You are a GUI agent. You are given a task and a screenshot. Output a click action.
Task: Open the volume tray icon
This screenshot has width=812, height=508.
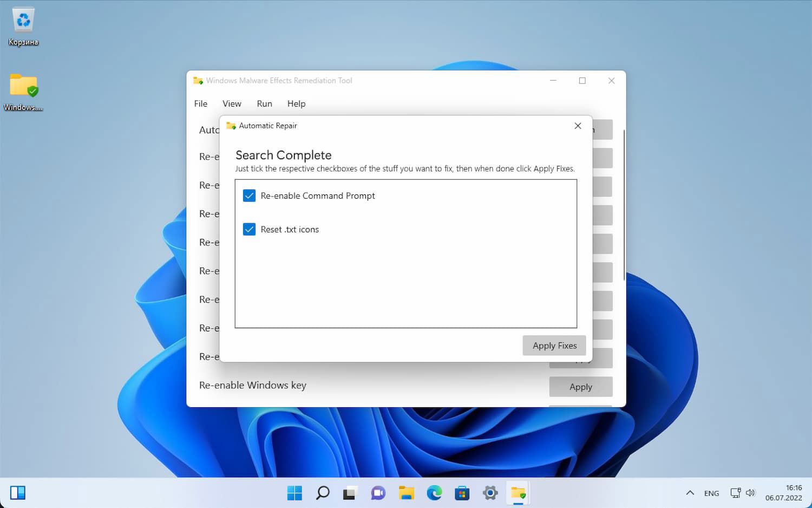point(750,493)
